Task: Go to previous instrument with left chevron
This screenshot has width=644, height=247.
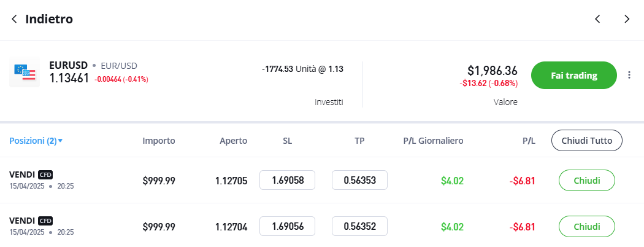Action: tap(597, 19)
